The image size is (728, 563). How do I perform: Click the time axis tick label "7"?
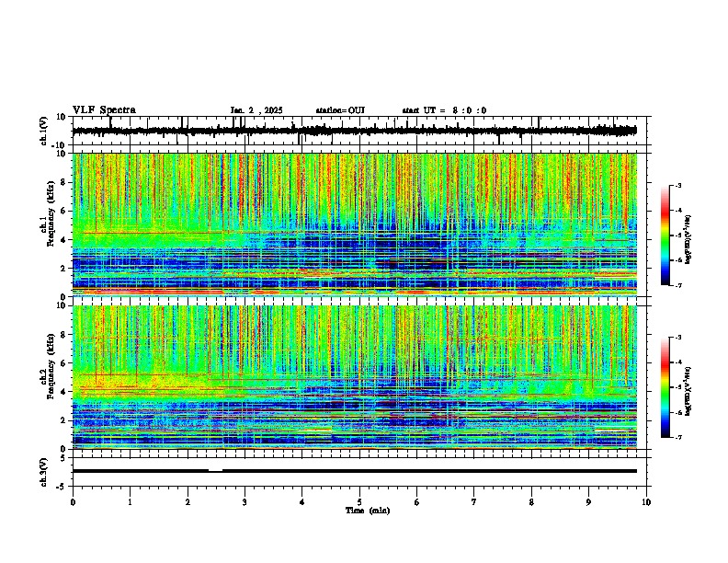click(474, 502)
